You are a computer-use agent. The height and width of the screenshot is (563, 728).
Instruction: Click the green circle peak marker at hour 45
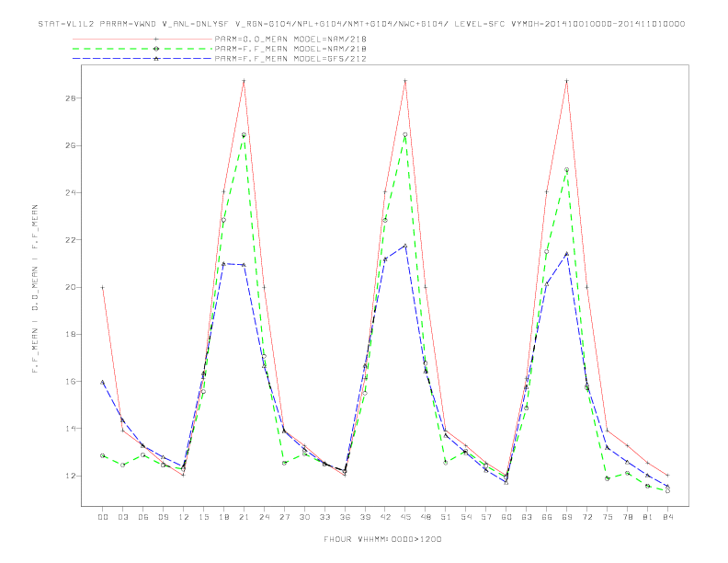tap(405, 134)
